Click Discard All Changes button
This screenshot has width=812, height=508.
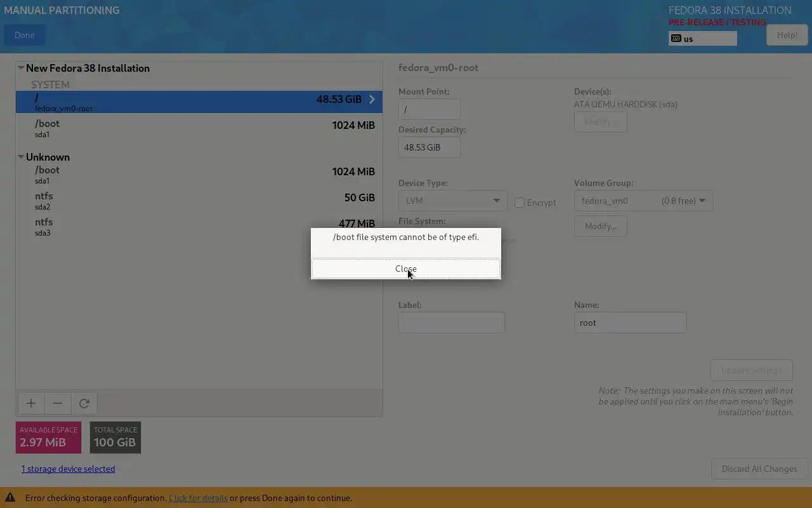click(x=759, y=469)
